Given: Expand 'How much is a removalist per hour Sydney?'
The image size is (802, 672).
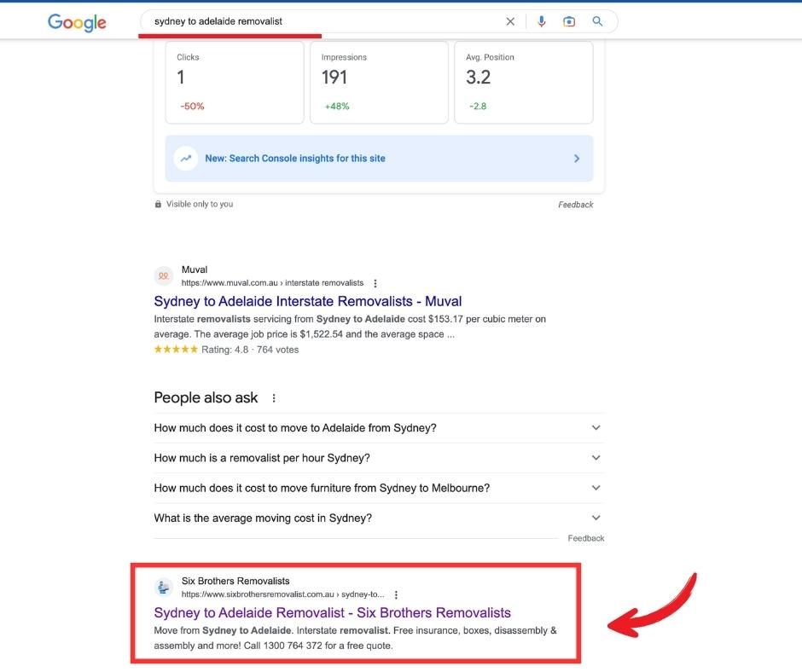Looking at the screenshot, I should 379,458.
